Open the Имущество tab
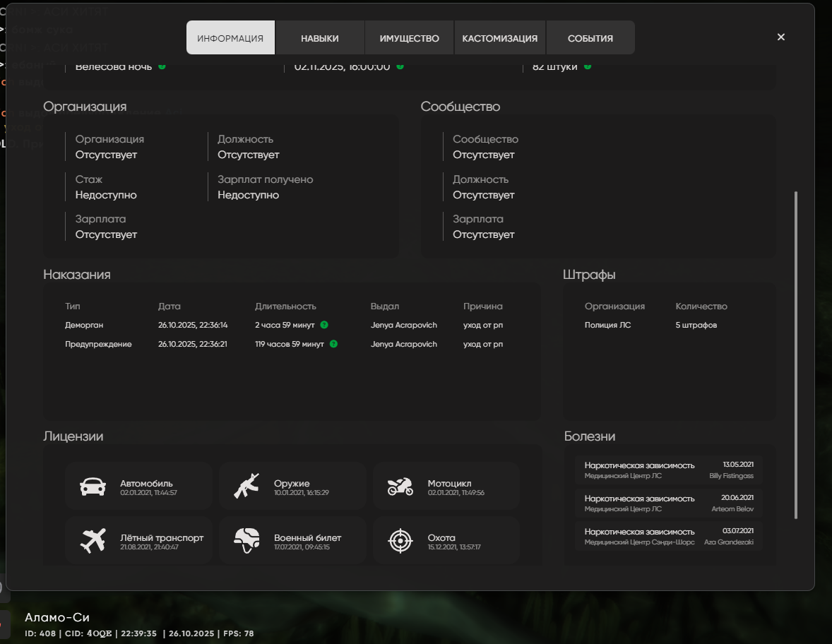 (x=409, y=38)
